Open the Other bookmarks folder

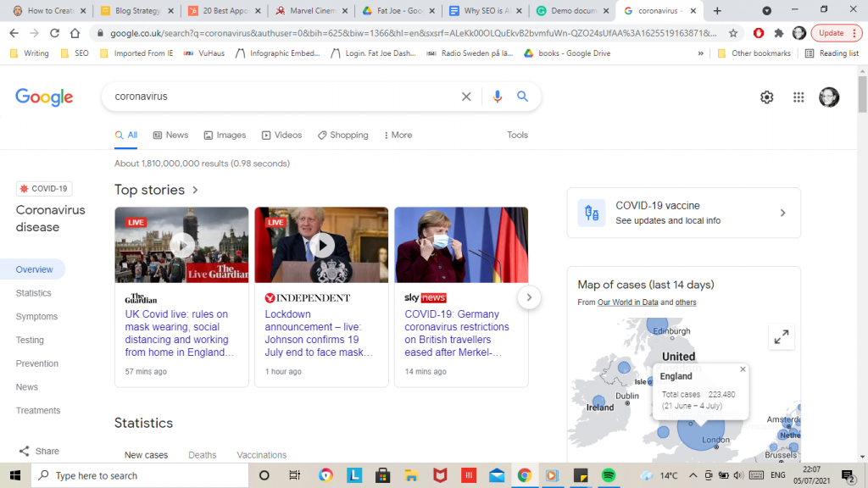point(754,53)
